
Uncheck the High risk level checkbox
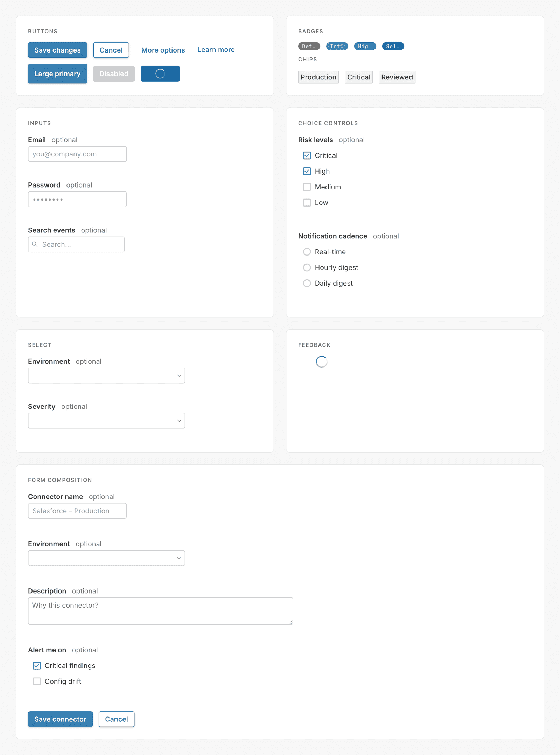pyautogui.click(x=307, y=171)
